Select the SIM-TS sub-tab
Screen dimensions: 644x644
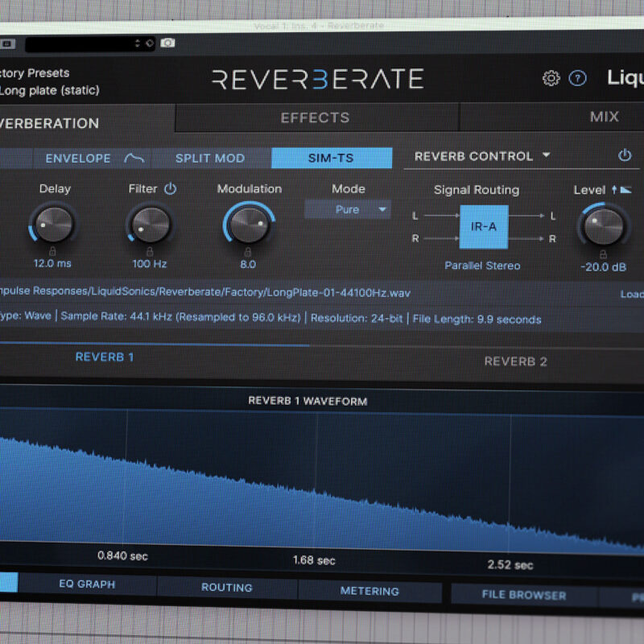tap(332, 158)
